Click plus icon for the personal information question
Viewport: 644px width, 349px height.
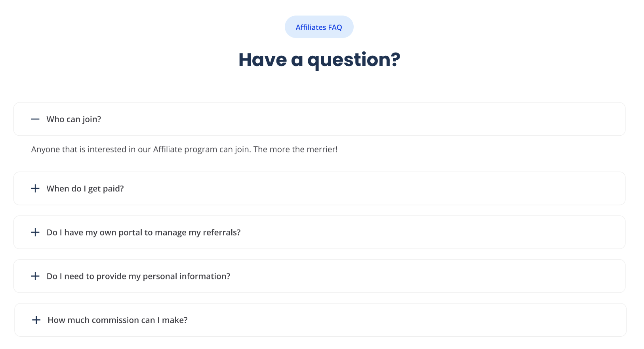tap(35, 276)
